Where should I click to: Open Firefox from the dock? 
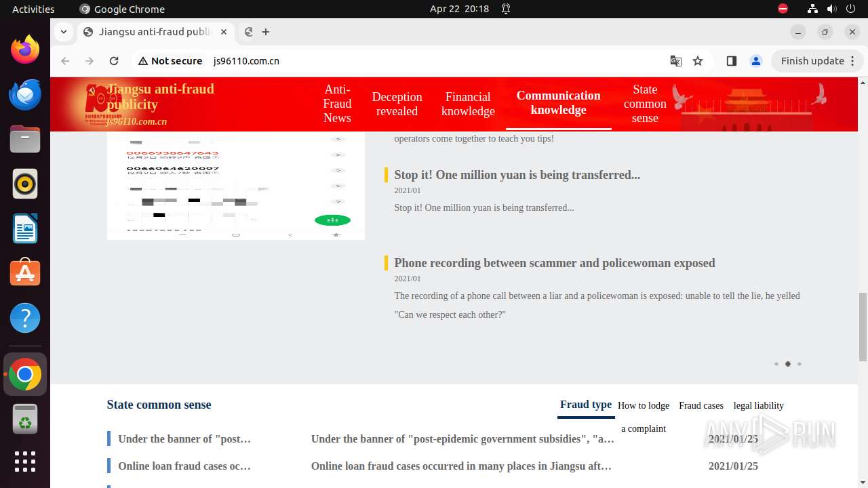(25, 49)
